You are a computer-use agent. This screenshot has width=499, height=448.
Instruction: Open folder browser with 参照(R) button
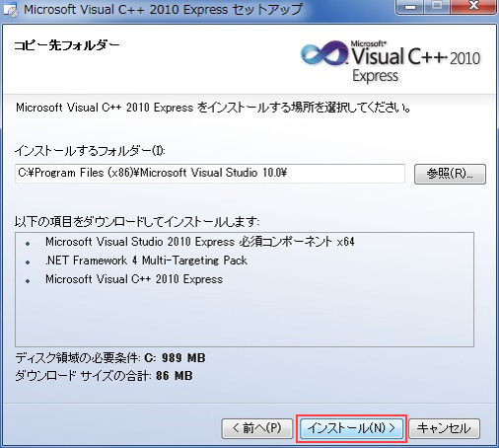coord(450,174)
